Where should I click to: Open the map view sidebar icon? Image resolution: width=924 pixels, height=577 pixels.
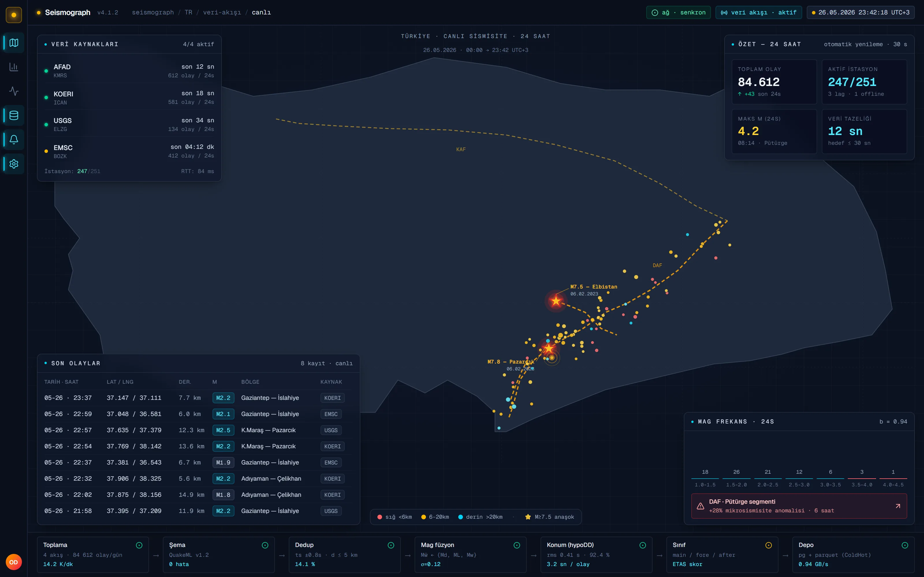(x=14, y=42)
